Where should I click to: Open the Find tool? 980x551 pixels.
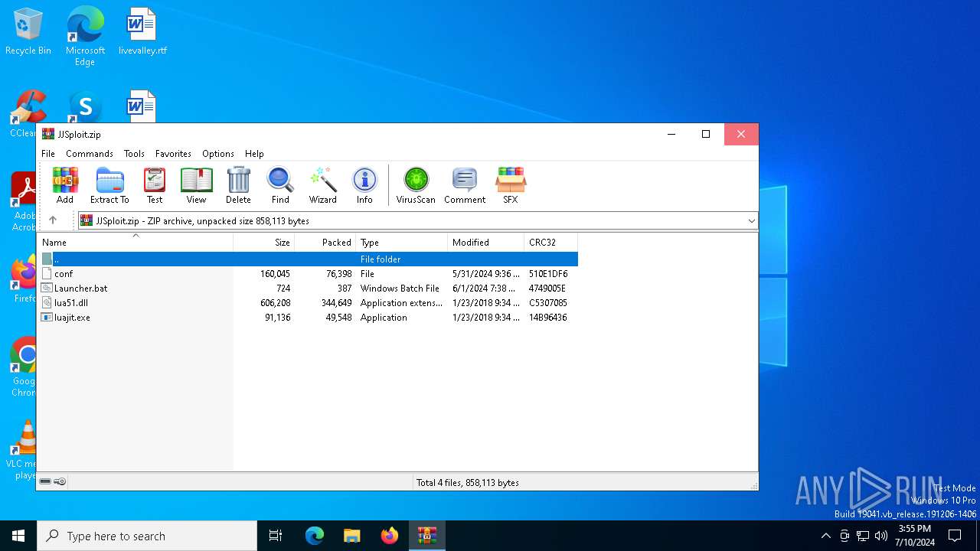pos(280,186)
